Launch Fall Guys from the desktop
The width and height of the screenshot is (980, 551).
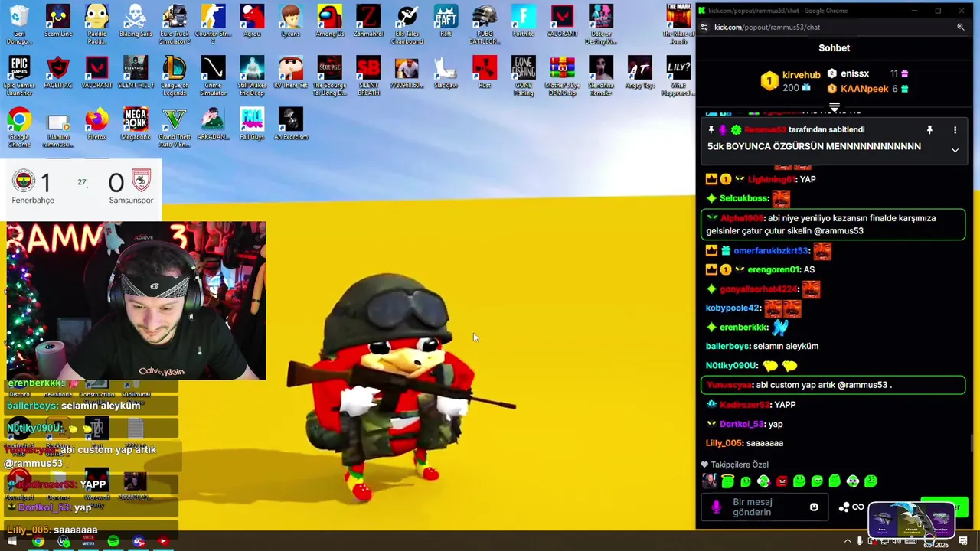pyautogui.click(x=252, y=124)
